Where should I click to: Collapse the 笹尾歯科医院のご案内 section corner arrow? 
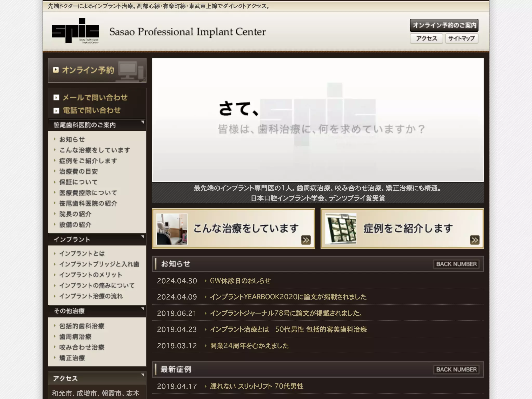pos(142,122)
